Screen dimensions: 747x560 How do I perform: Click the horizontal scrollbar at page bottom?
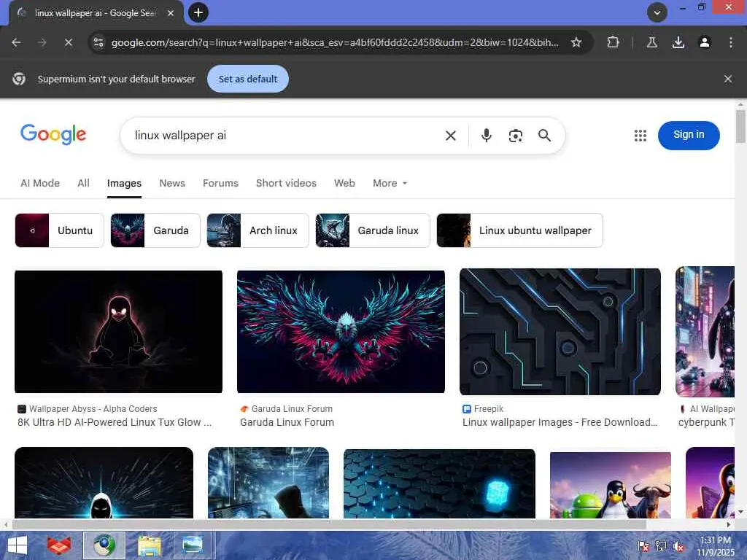point(329,524)
